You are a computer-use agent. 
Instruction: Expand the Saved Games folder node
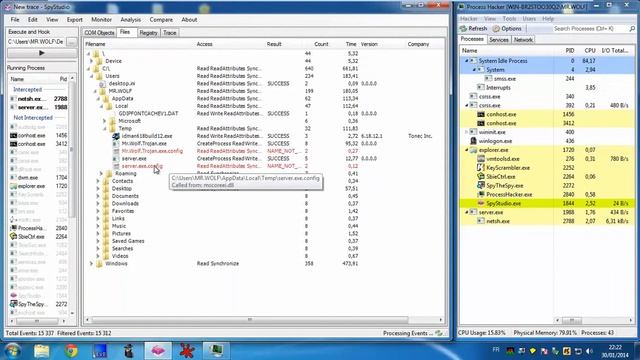point(98,241)
